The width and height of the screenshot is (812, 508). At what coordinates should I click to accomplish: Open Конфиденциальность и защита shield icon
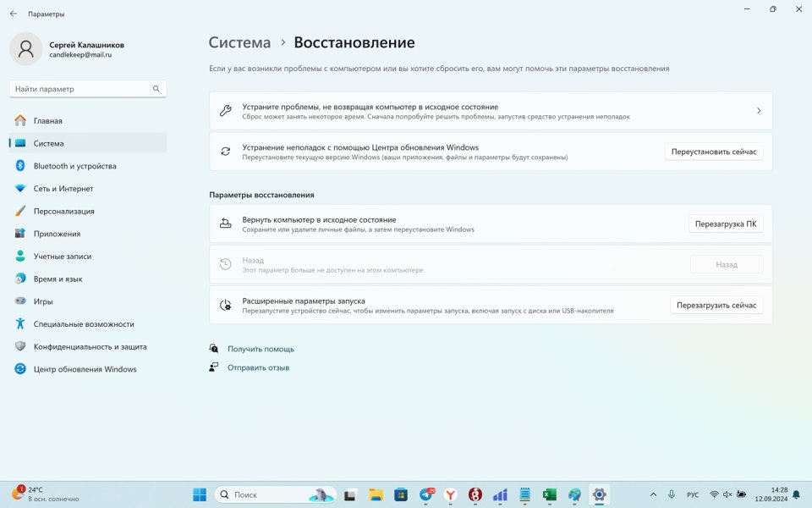coord(20,346)
